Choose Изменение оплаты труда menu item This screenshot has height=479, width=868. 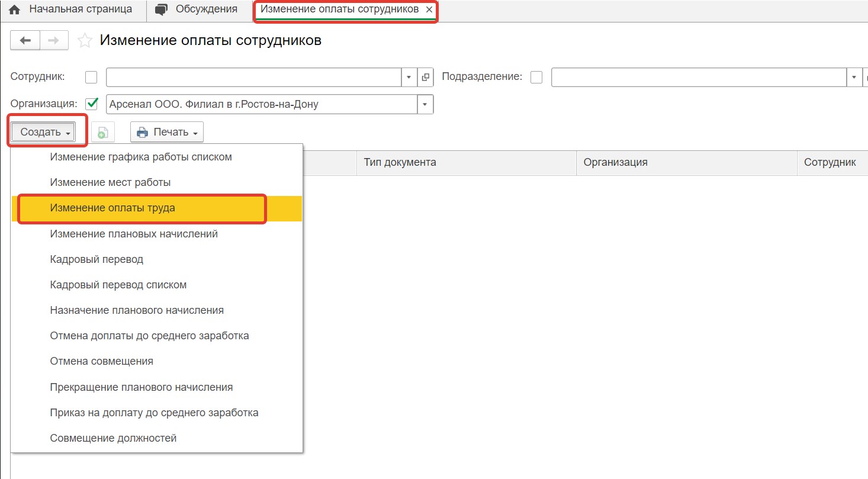click(x=157, y=208)
